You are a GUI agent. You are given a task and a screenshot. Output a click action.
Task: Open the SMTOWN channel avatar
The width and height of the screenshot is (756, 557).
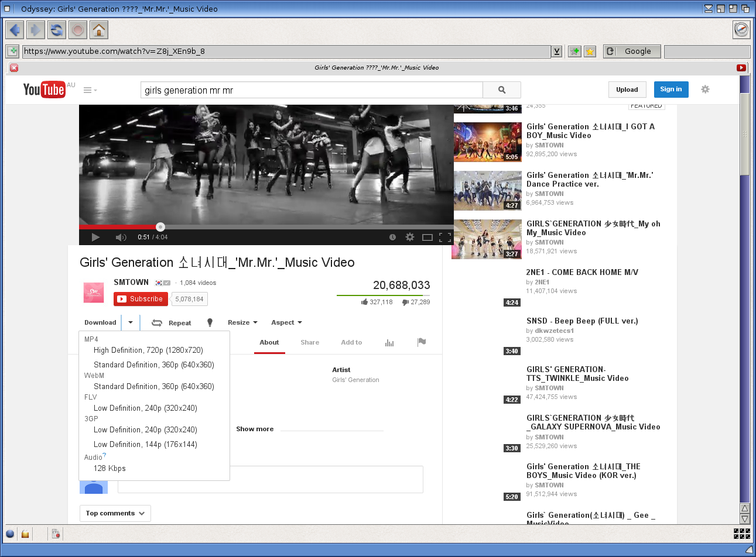94,292
